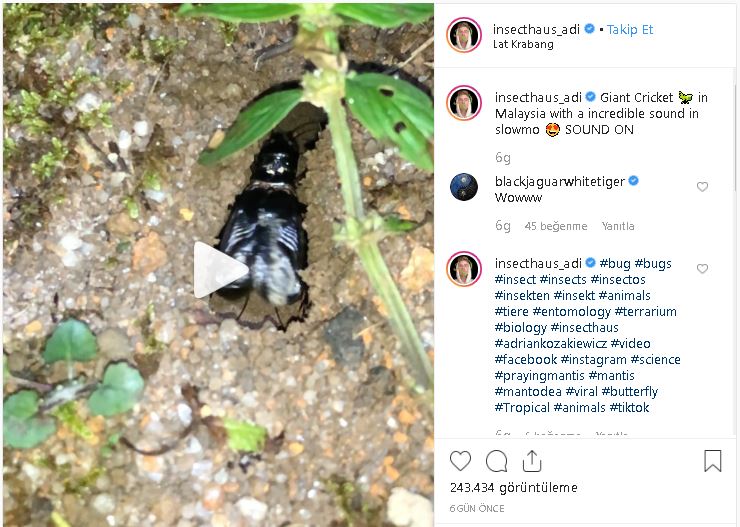
Task: Play the giant cricket video
Action: (x=219, y=270)
